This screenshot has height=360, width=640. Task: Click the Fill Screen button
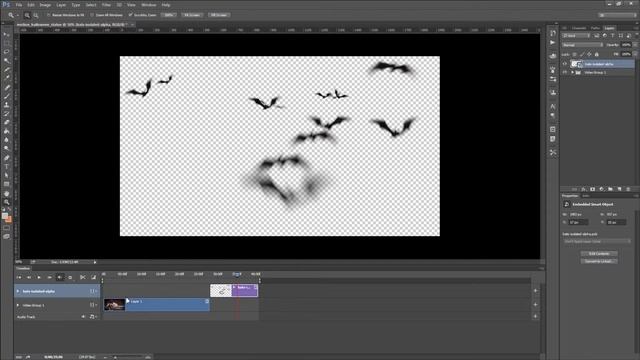point(219,15)
